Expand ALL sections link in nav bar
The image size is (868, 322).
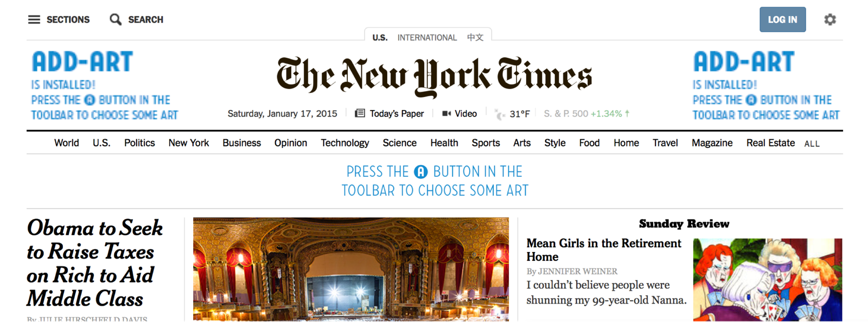(812, 144)
